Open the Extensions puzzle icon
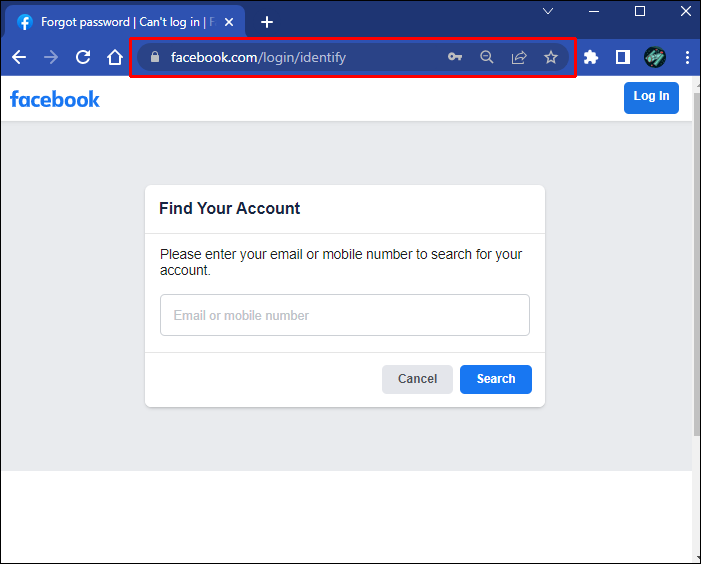 pos(591,57)
